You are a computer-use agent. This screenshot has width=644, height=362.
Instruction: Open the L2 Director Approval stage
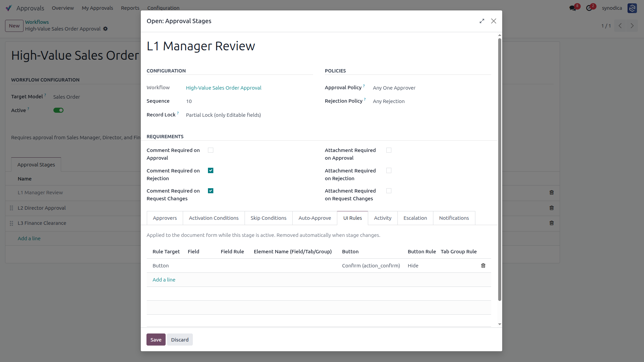(x=42, y=208)
